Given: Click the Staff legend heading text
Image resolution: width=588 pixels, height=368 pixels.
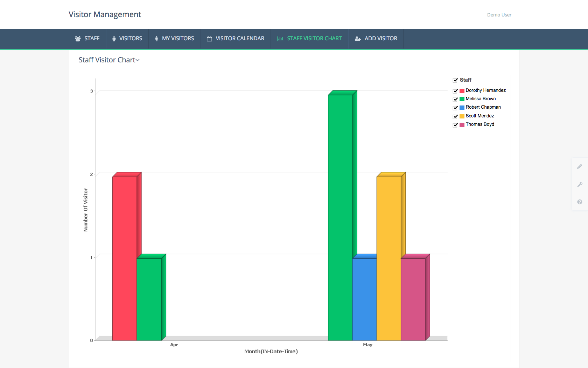Looking at the screenshot, I should point(465,80).
